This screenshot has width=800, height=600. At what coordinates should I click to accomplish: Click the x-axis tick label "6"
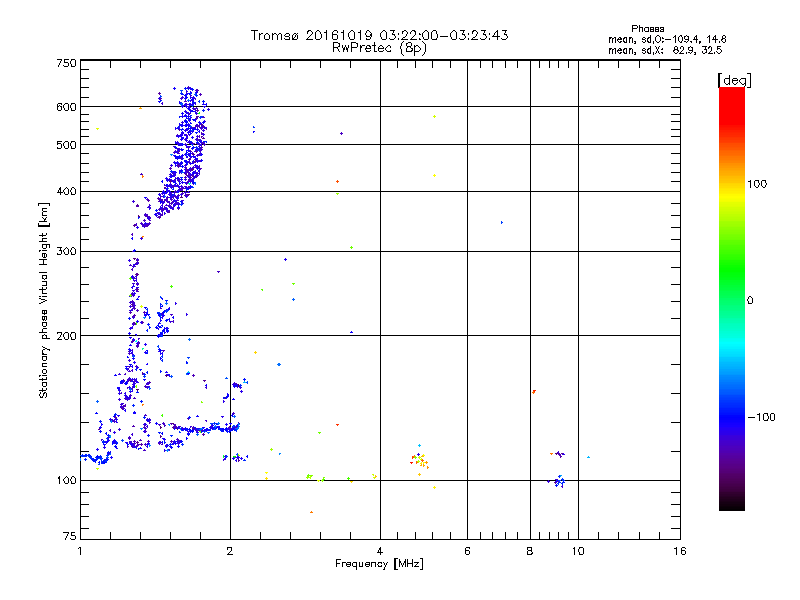[x=467, y=551]
